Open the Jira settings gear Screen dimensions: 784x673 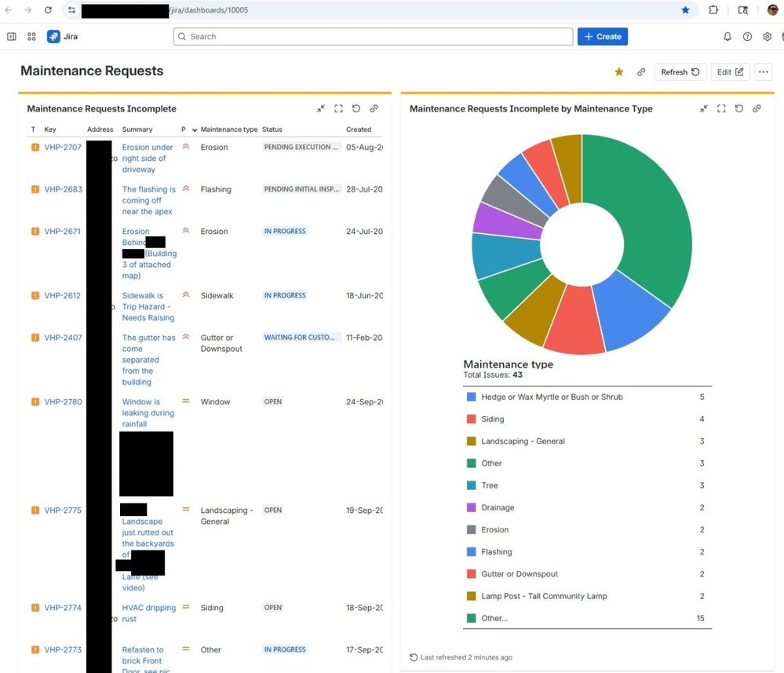pyautogui.click(x=768, y=36)
